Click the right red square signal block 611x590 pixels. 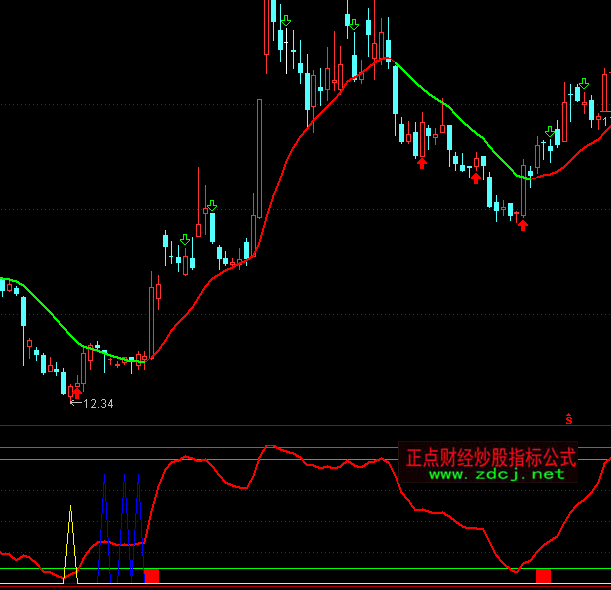[543, 576]
